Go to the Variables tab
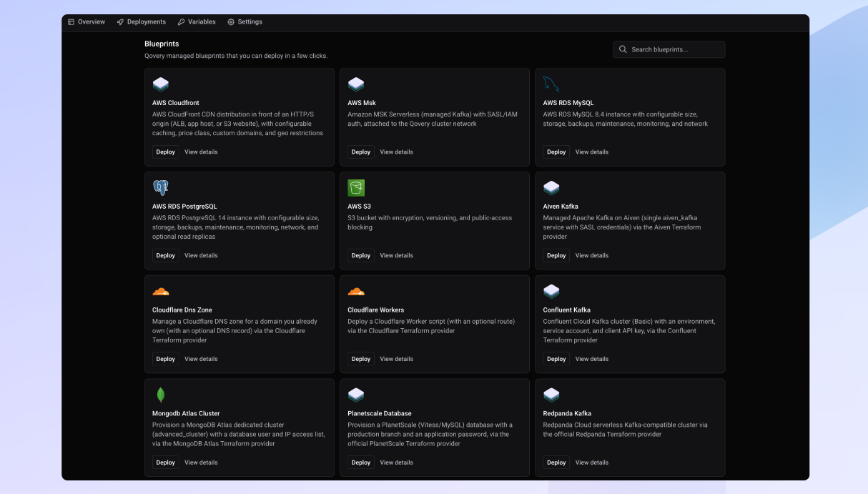This screenshot has height=494, width=868. pos(197,22)
